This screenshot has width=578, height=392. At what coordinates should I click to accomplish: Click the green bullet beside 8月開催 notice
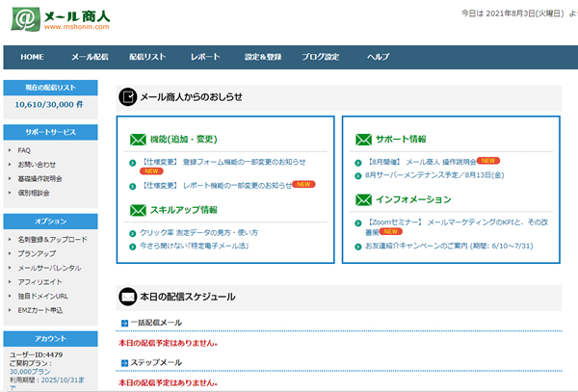(x=358, y=163)
